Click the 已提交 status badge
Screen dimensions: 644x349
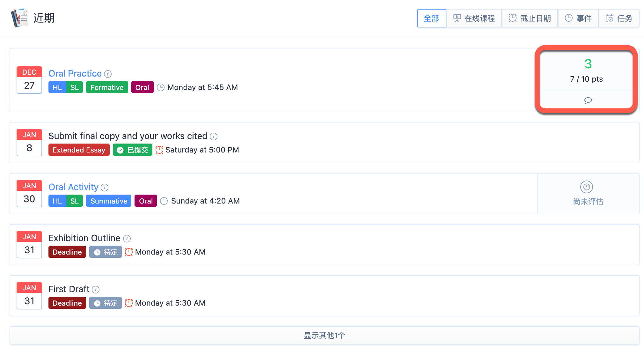(x=132, y=150)
